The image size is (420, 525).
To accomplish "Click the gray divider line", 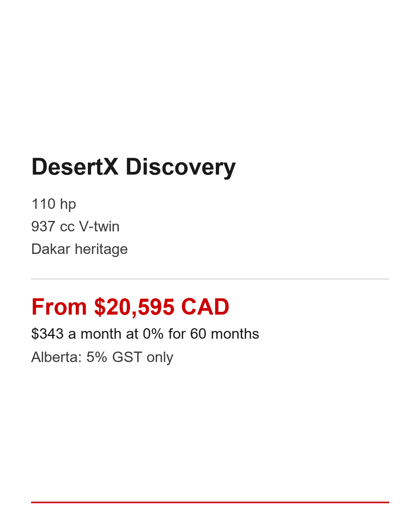I will [x=210, y=279].
